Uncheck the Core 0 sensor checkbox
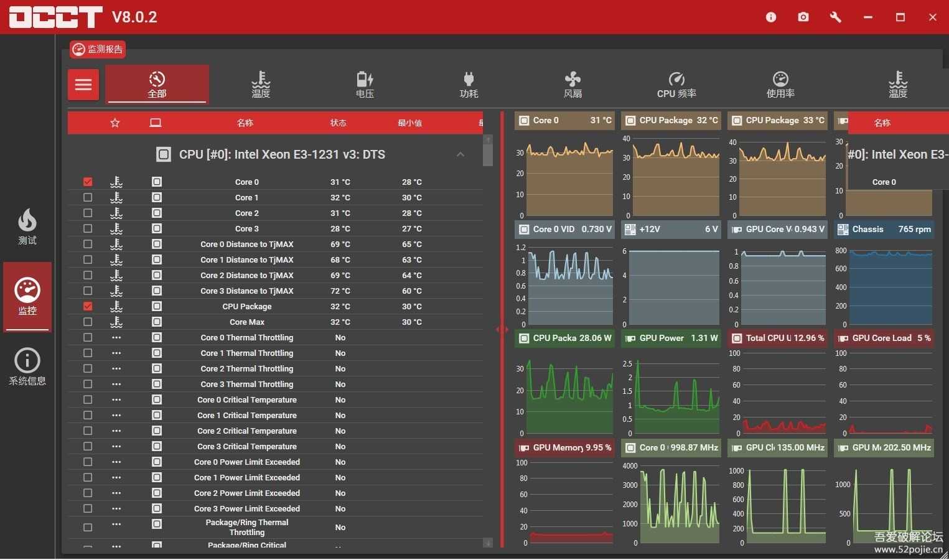Screen dimensions: 949x560 click(87, 182)
